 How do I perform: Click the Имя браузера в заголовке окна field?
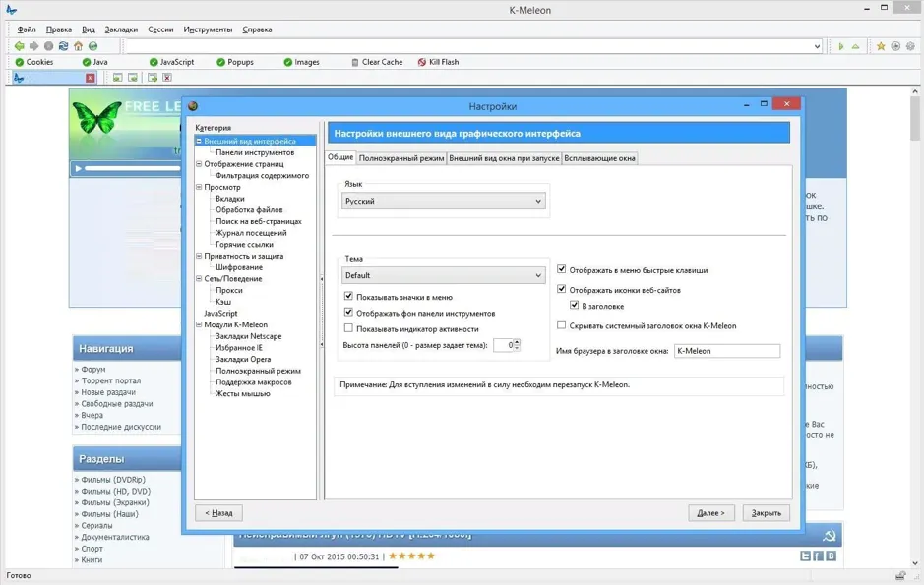[x=727, y=351]
